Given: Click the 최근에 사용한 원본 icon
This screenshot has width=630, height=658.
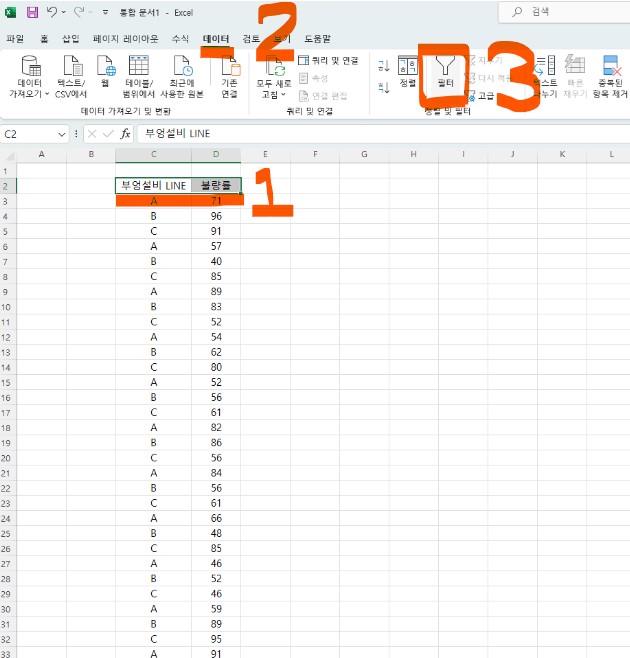Looking at the screenshot, I should click(183, 65).
